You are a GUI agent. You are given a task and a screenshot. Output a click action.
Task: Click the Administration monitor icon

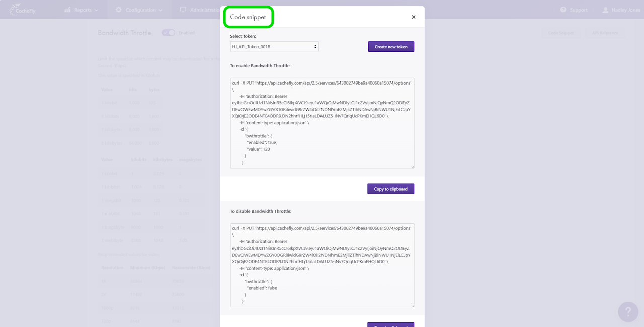point(183,10)
